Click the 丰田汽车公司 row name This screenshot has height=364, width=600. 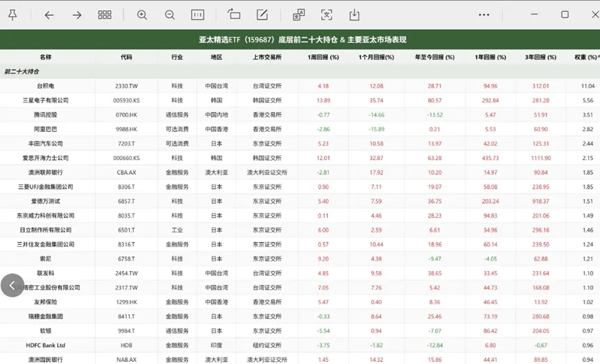tap(46, 144)
